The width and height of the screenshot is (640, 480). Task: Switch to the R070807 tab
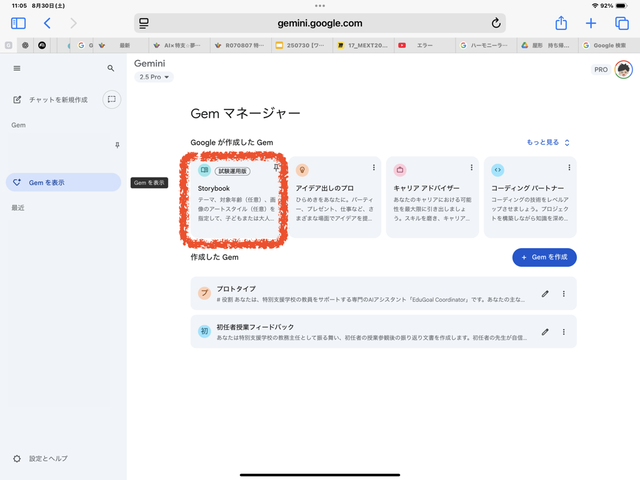pyautogui.click(x=241, y=45)
